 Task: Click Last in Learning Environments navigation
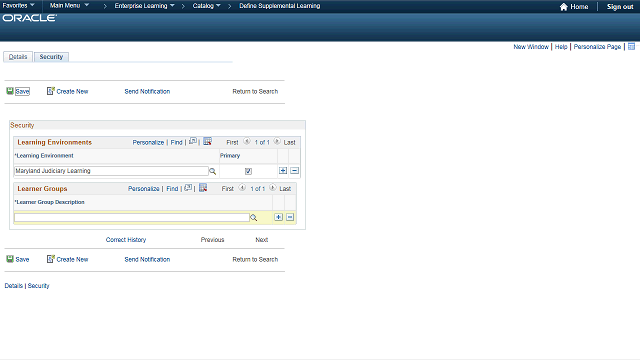click(x=289, y=142)
